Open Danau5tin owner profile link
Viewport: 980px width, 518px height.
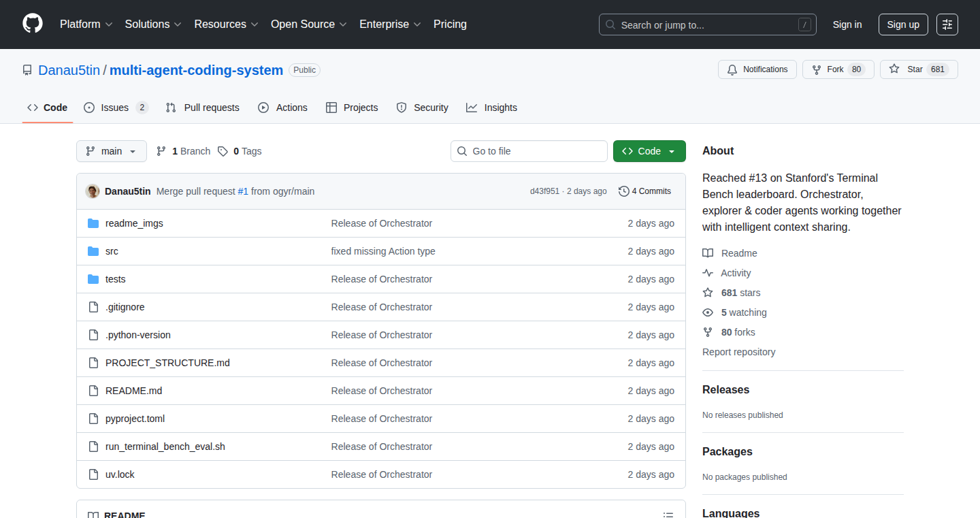click(69, 70)
